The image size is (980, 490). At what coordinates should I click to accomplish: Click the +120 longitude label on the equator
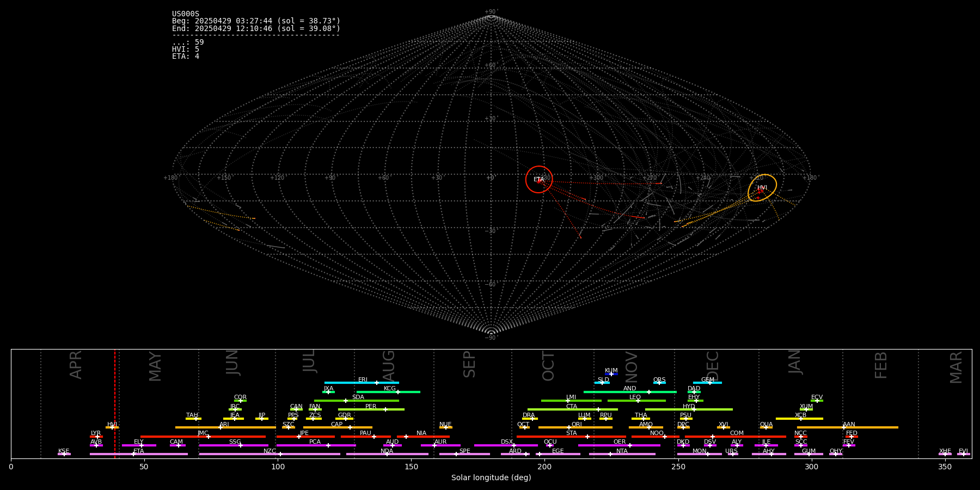tap(277, 177)
